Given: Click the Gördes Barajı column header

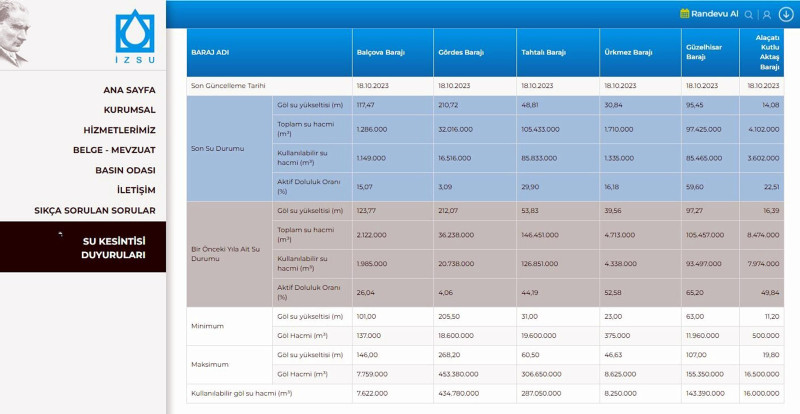Looking at the screenshot, I should pyautogui.click(x=461, y=52).
